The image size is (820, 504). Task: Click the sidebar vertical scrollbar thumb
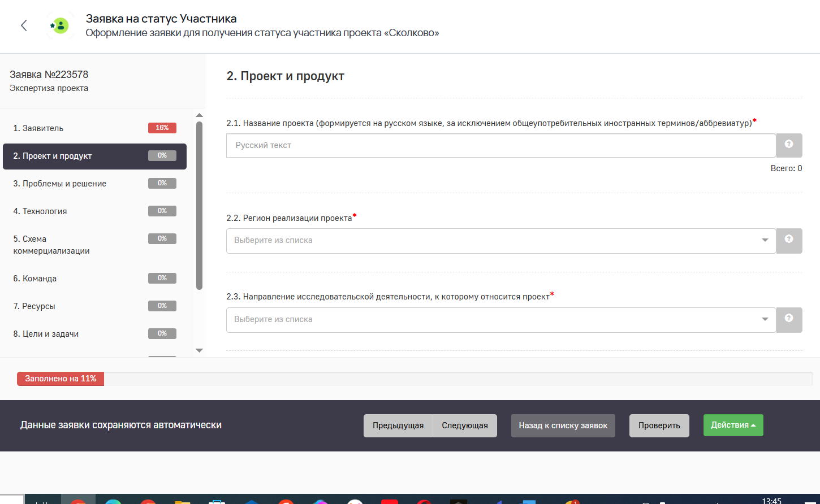coord(199,206)
